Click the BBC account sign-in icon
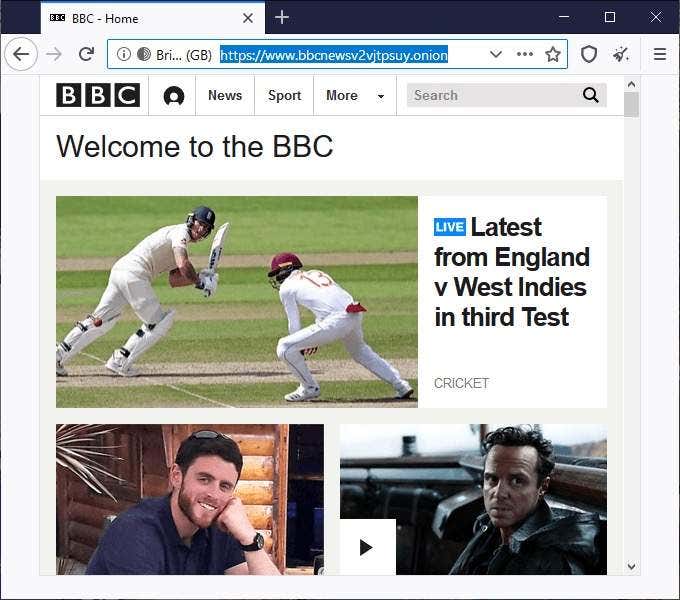 [x=173, y=96]
